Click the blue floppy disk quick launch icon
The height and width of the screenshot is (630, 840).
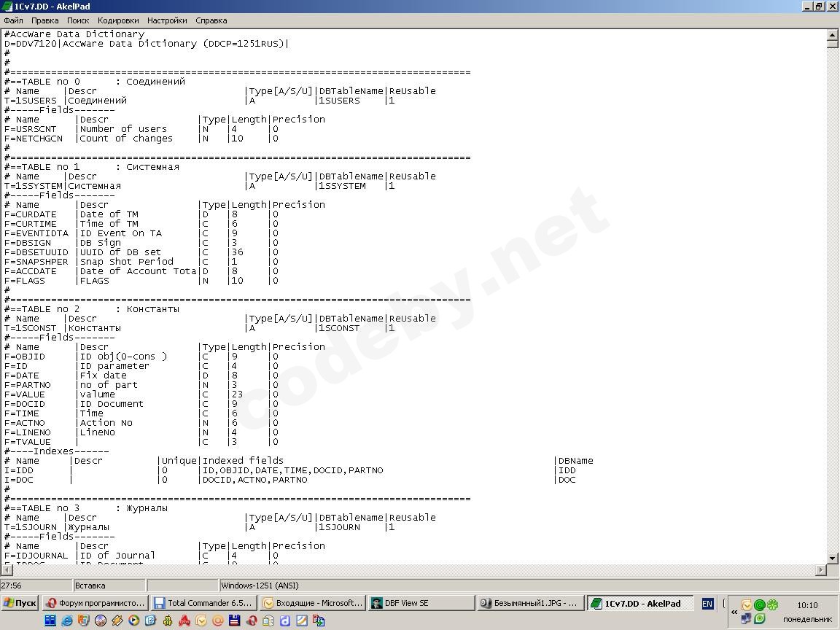234,621
